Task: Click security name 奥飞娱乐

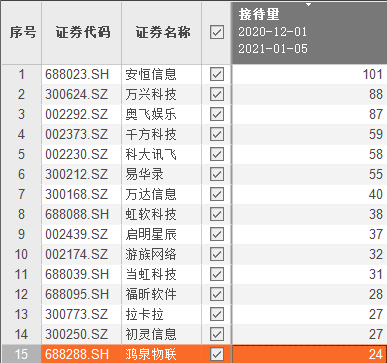Action: point(151,114)
